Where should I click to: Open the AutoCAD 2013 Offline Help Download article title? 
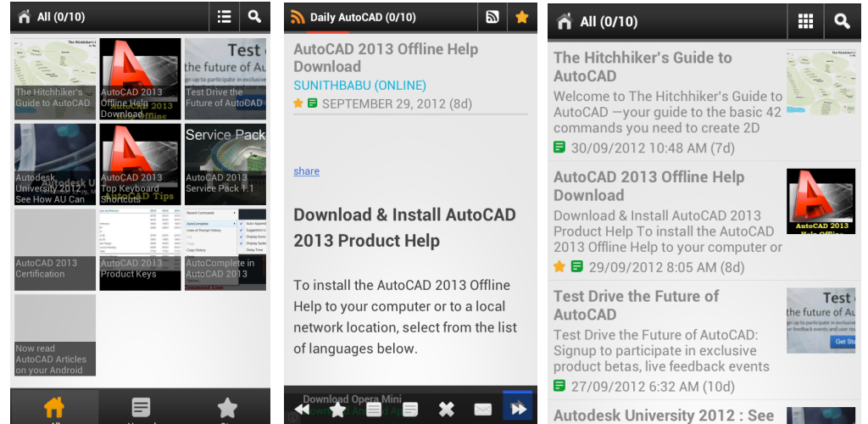pyautogui.click(x=386, y=58)
